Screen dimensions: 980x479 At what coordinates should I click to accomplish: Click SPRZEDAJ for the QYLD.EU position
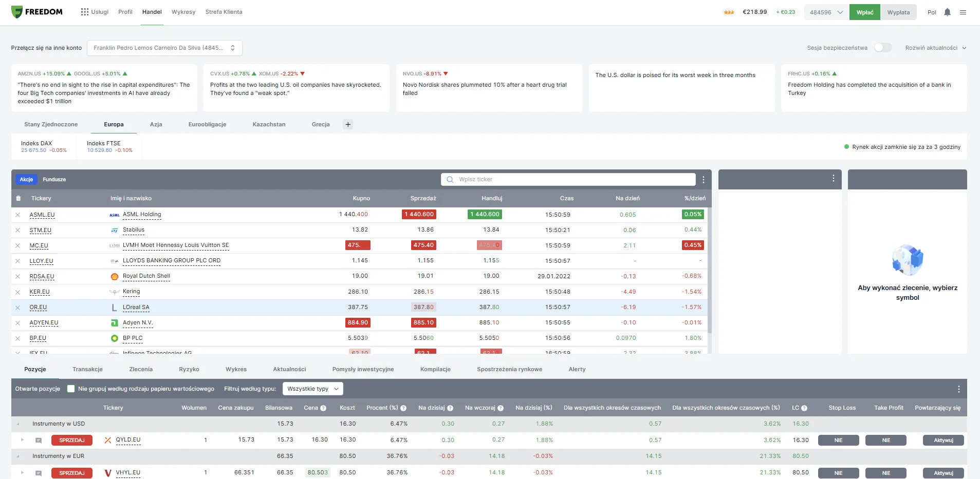pos(72,440)
